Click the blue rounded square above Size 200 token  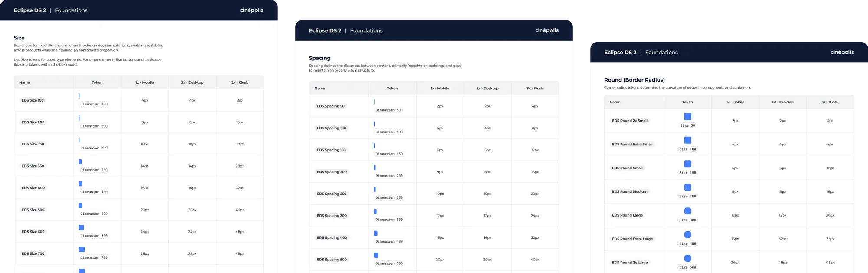click(x=687, y=187)
